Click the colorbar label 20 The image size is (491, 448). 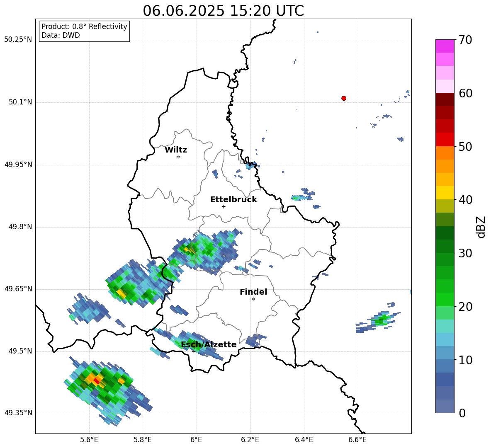click(465, 307)
